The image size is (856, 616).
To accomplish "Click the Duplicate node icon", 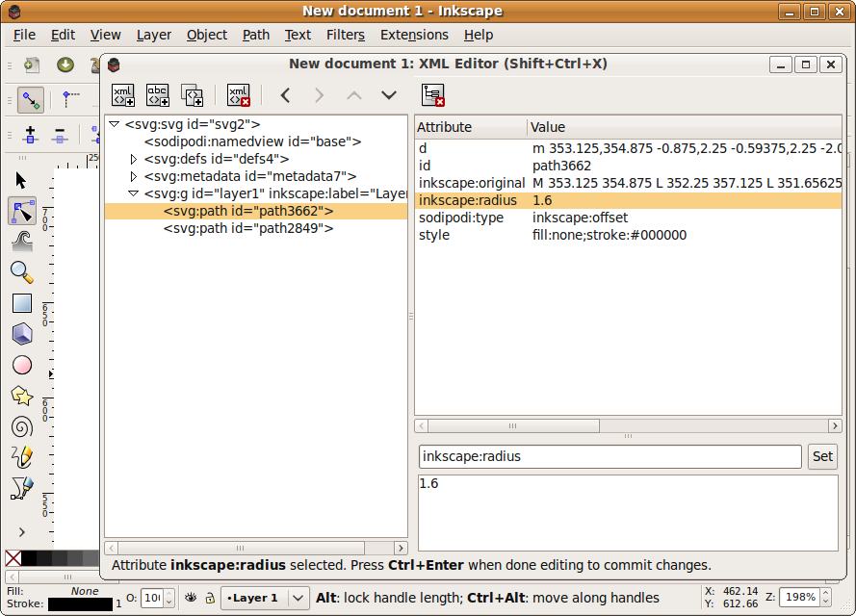I will [193, 95].
